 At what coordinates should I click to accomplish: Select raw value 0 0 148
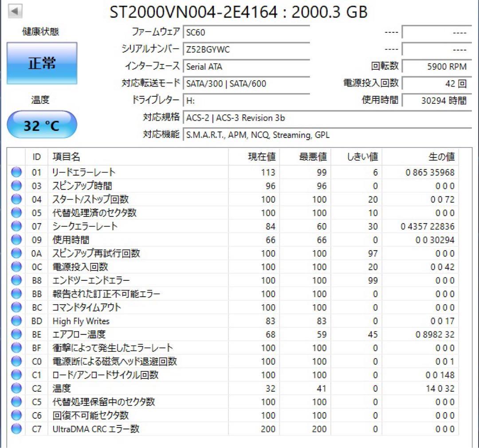[x=440, y=375]
